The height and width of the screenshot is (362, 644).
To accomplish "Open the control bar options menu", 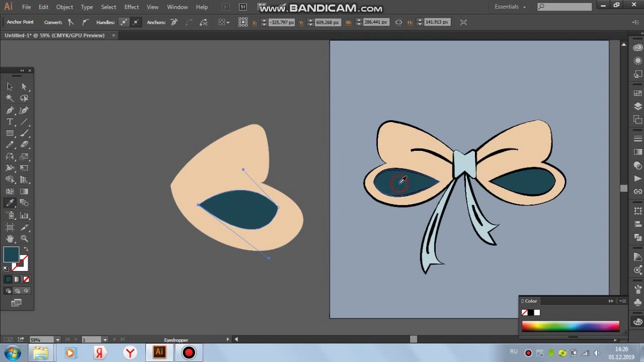I will pyautogui.click(x=636, y=22).
